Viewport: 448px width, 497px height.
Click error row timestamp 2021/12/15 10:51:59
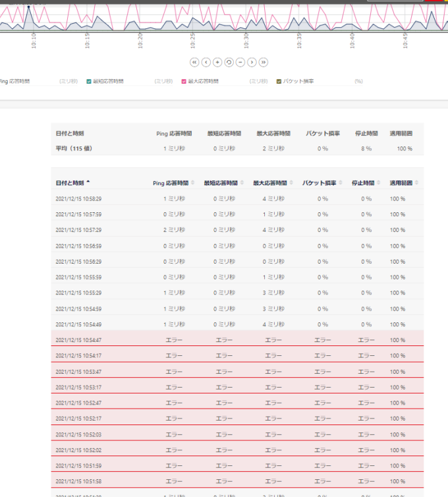(x=78, y=466)
